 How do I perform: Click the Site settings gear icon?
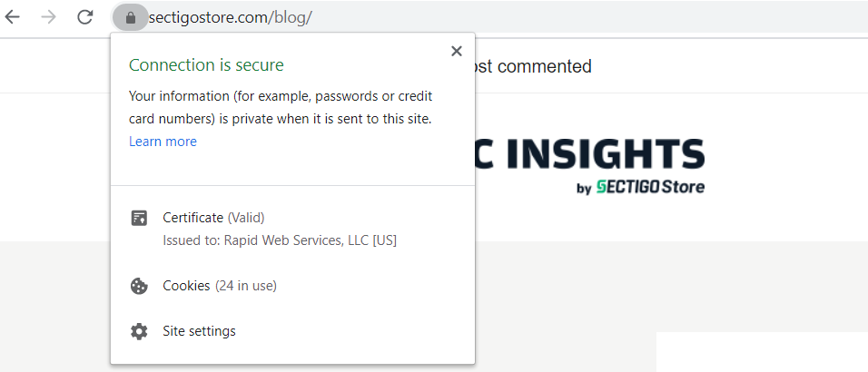[139, 331]
